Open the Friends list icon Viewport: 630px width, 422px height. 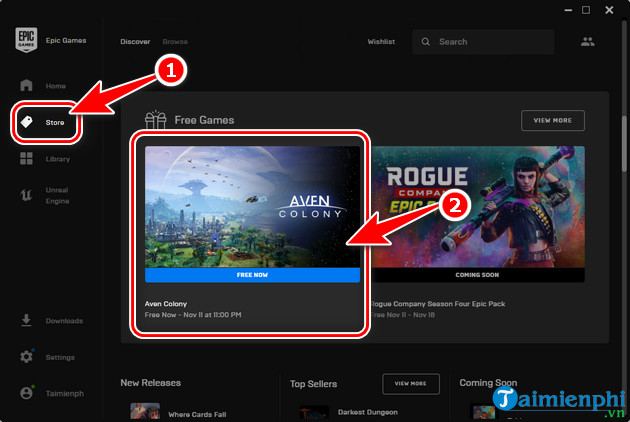(587, 41)
